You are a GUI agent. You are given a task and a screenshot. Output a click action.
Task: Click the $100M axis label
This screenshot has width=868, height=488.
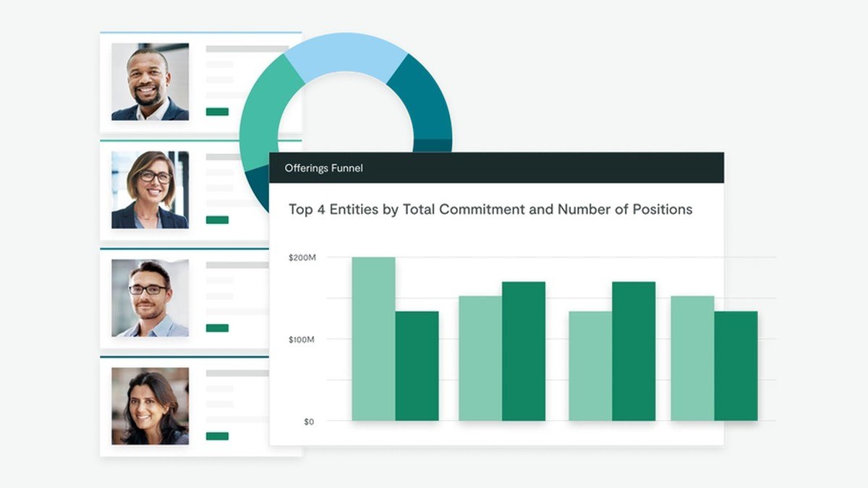(x=302, y=339)
